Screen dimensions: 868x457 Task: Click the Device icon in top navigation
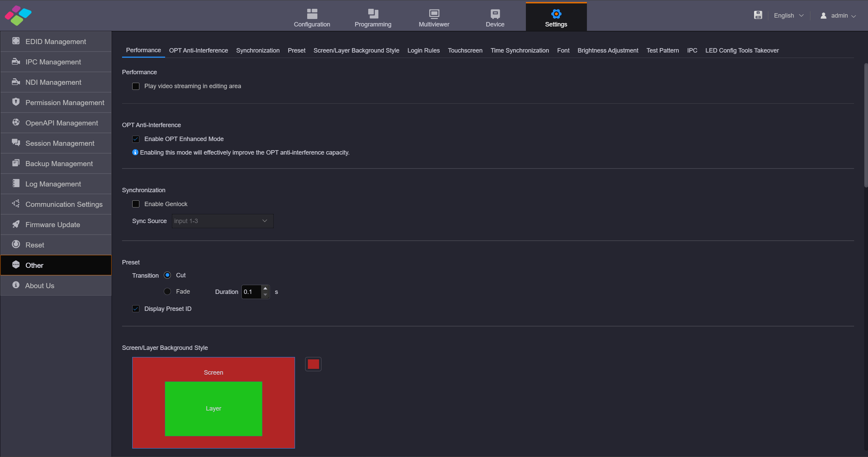click(x=495, y=14)
